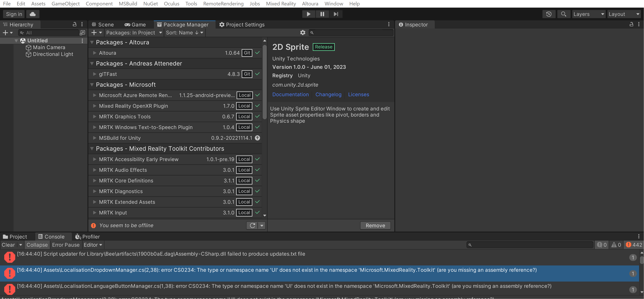Click the refresh packages icon
Viewport: 644px width, 299px height.
click(252, 225)
